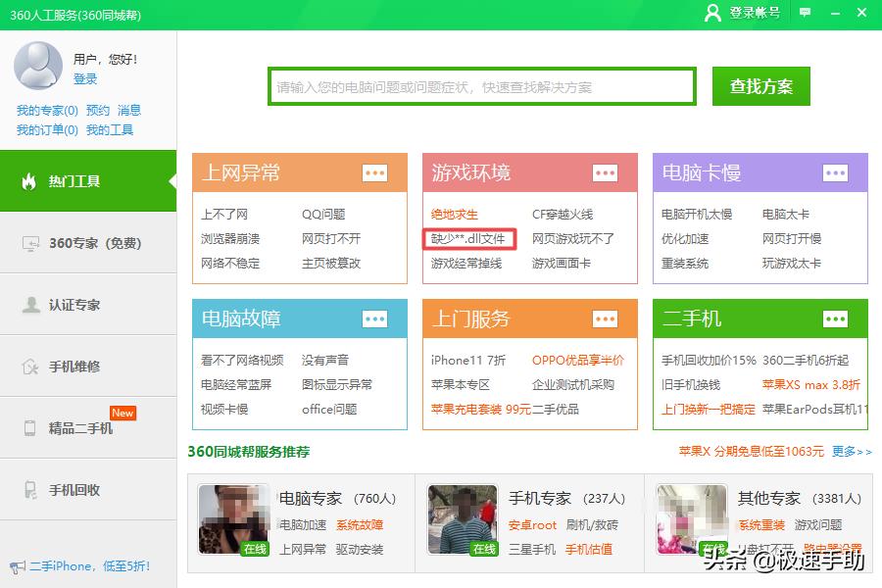Select the 精品二手机 sidebar tab
This screenshot has height=588, width=882.
pos(88,428)
